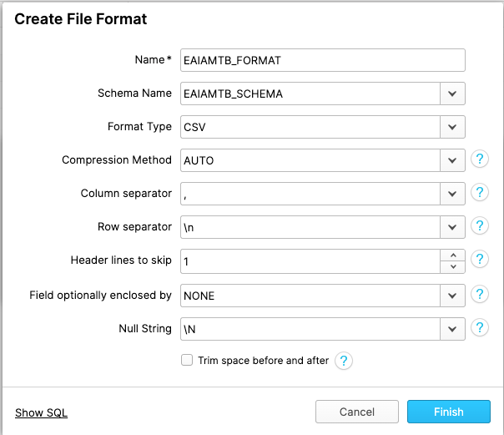Click the Finish button

(x=449, y=412)
